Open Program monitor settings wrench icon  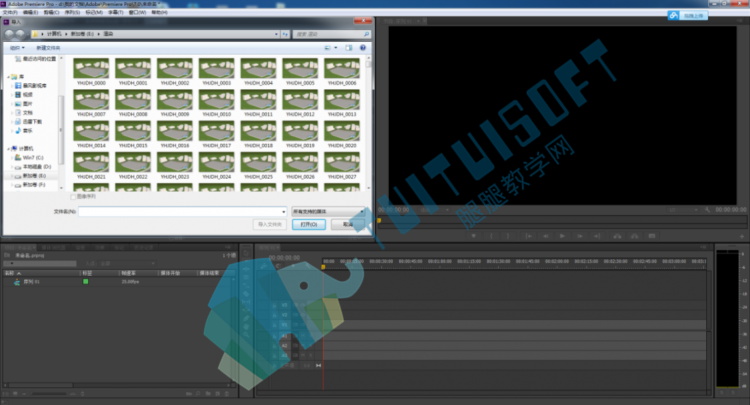[707, 210]
